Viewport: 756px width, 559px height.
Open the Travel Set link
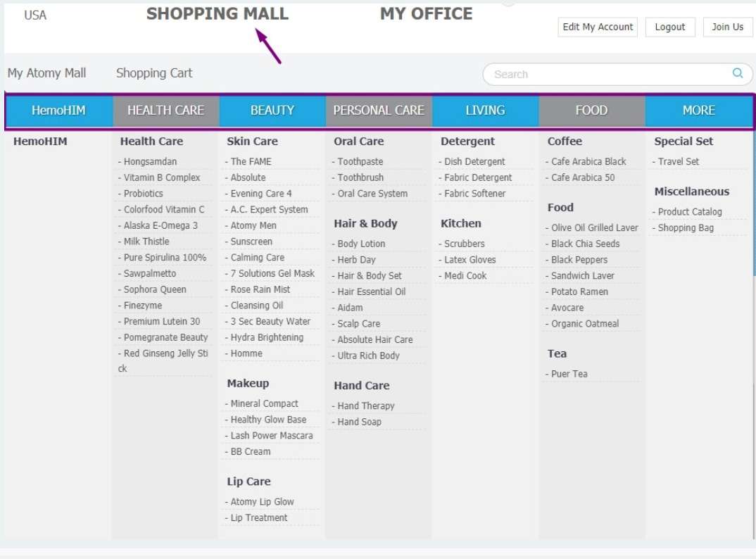pyautogui.click(x=679, y=161)
